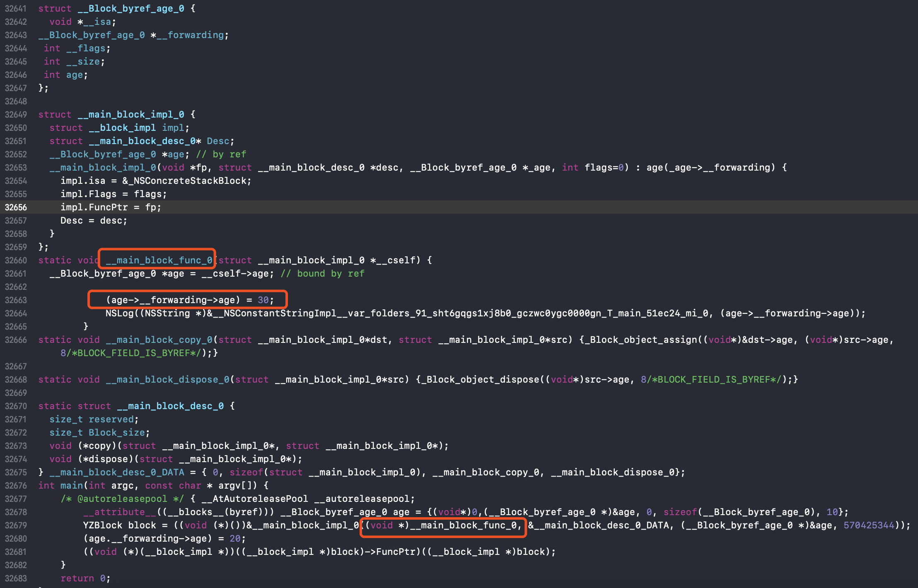Click 'int age;' declaration on line 32646
Image resolution: width=918 pixels, height=588 pixels.
click(66, 75)
